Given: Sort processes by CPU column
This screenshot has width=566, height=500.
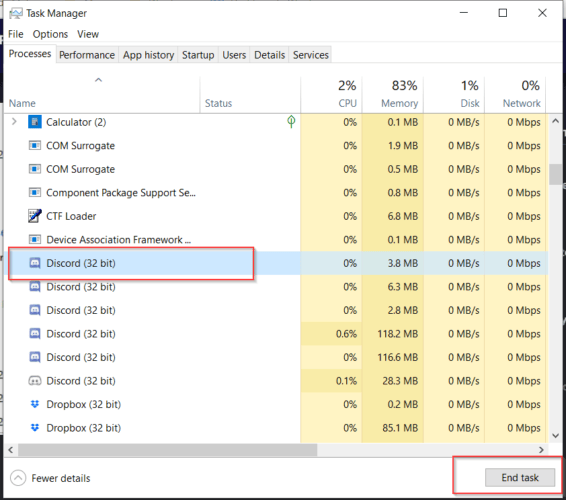Looking at the screenshot, I should pyautogui.click(x=331, y=94).
